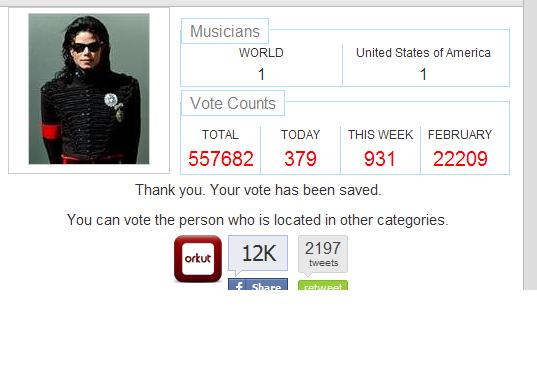Click the TOTAL vote count 557682
This screenshot has height=384, width=537.
click(221, 159)
